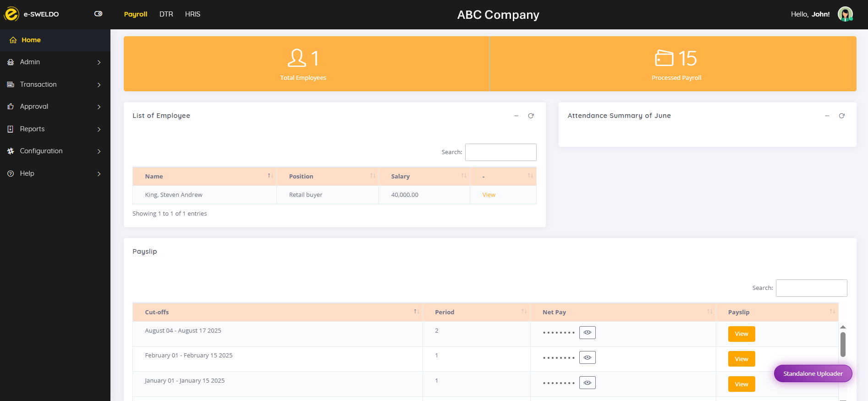Image resolution: width=868 pixels, height=401 pixels.
Task: Go to Home in sidebar
Action: coord(55,40)
